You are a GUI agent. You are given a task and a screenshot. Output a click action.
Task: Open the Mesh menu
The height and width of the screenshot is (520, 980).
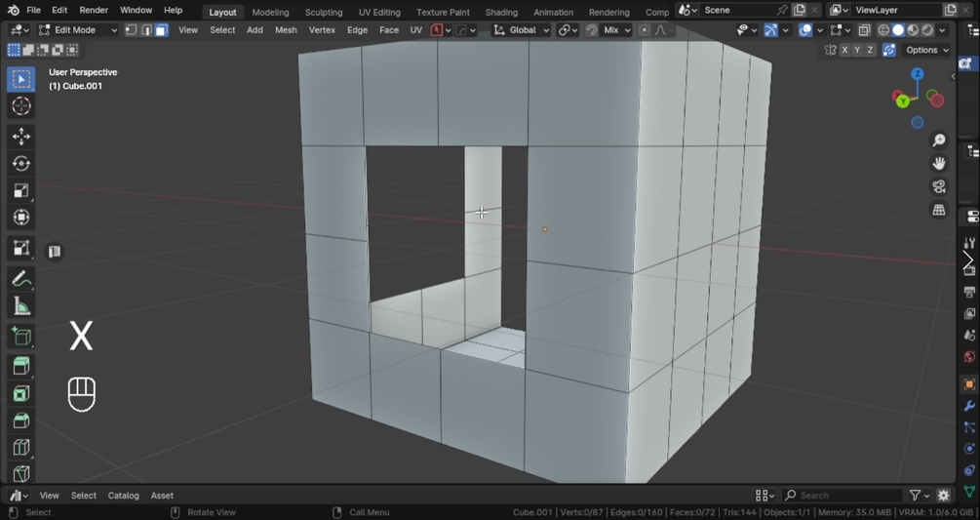pyautogui.click(x=286, y=30)
